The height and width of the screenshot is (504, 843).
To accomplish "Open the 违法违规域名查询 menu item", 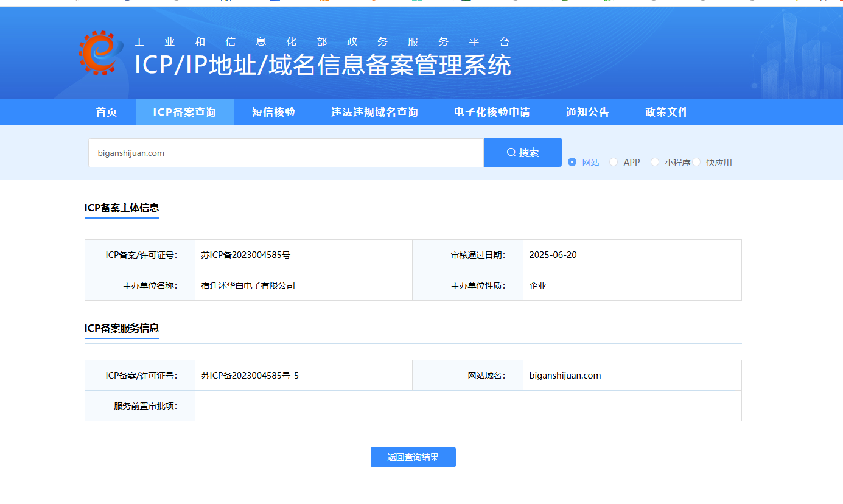I will coord(374,112).
